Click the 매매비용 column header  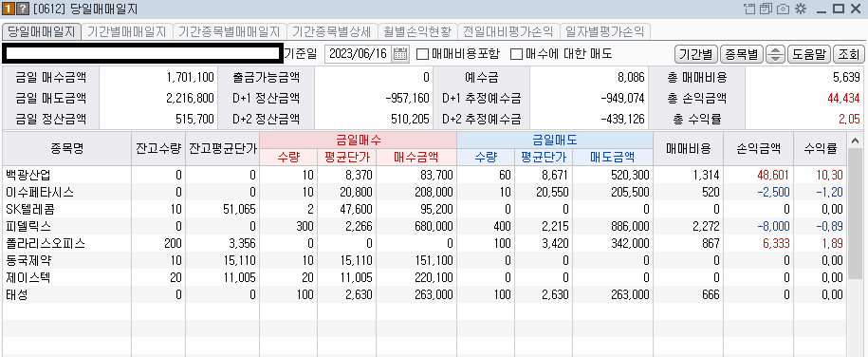click(x=688, y=148)
